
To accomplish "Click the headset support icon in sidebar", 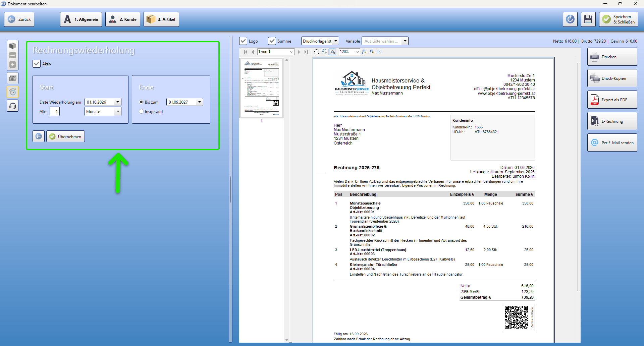I will point(13,106).
